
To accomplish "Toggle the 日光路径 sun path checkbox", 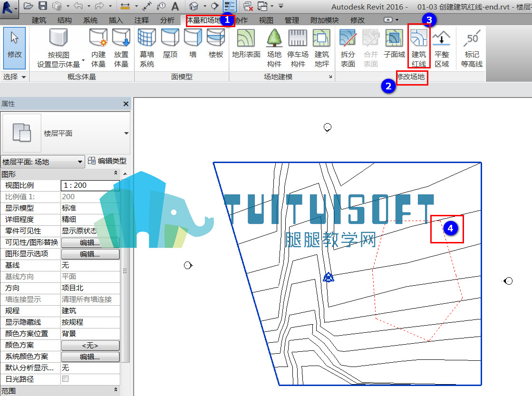I will (x=66, y=379).
